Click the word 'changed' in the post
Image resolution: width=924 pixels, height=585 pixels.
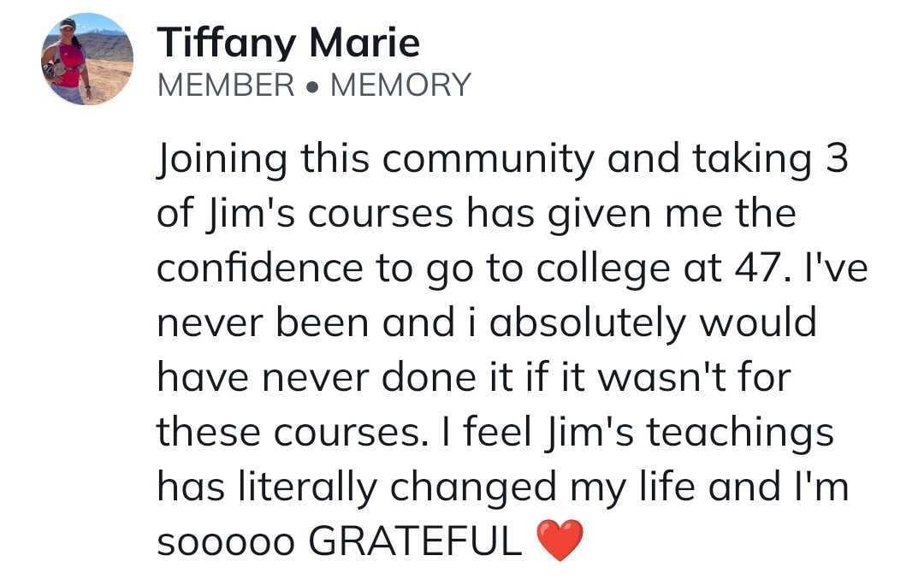(x=473, y=489)
